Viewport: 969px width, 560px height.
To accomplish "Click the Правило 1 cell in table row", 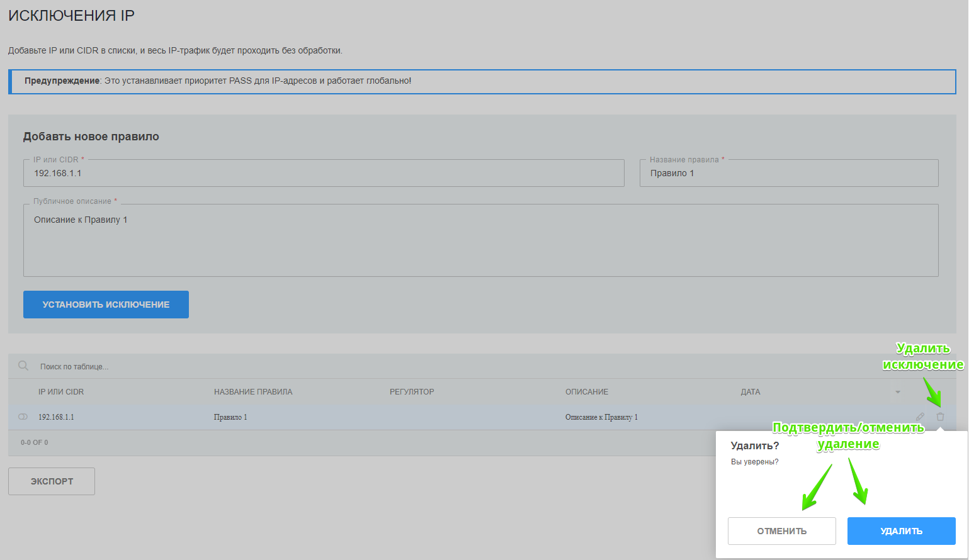I will coord(230,417).
